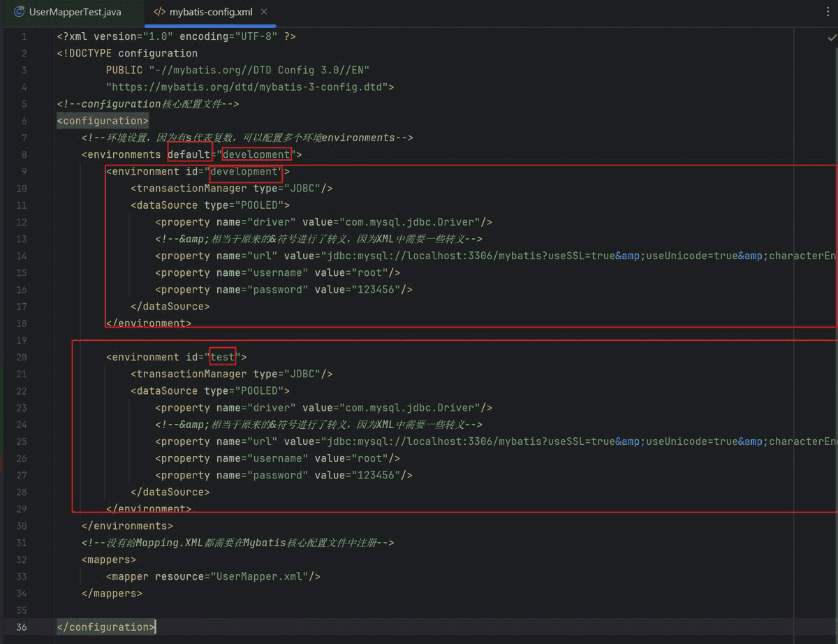Screen dimensions: 838x644
Task: Click the 环境设置 comment on line 7
Action: tap(247, 138)
